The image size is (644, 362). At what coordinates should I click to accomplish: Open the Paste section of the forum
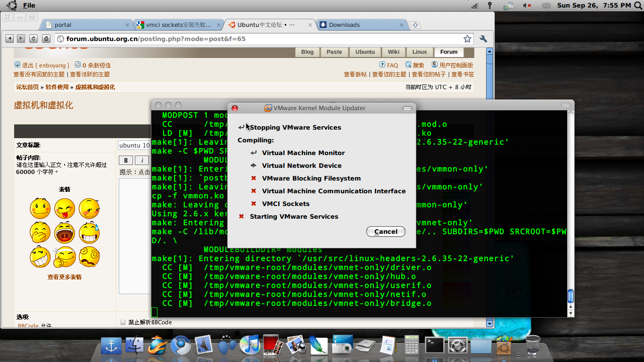click(x=334, y=52)
